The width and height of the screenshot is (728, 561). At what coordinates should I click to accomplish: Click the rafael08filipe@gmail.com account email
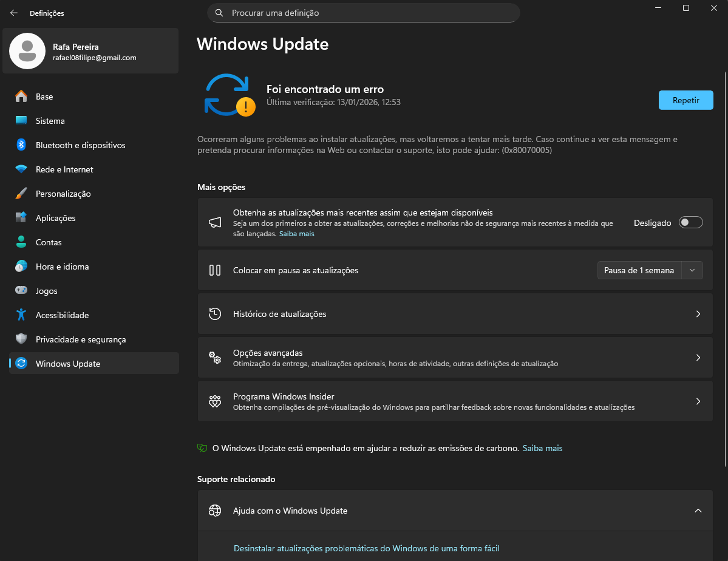pos(94,58)
